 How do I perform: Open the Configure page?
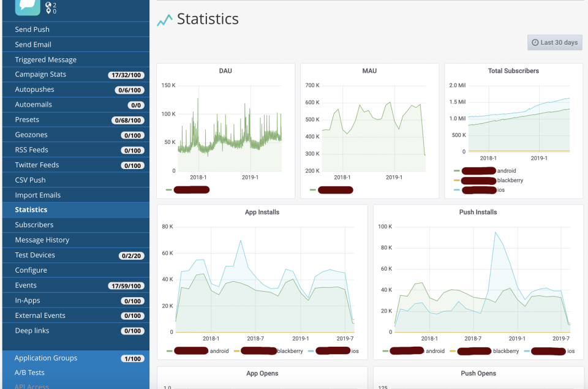point(31,270)
